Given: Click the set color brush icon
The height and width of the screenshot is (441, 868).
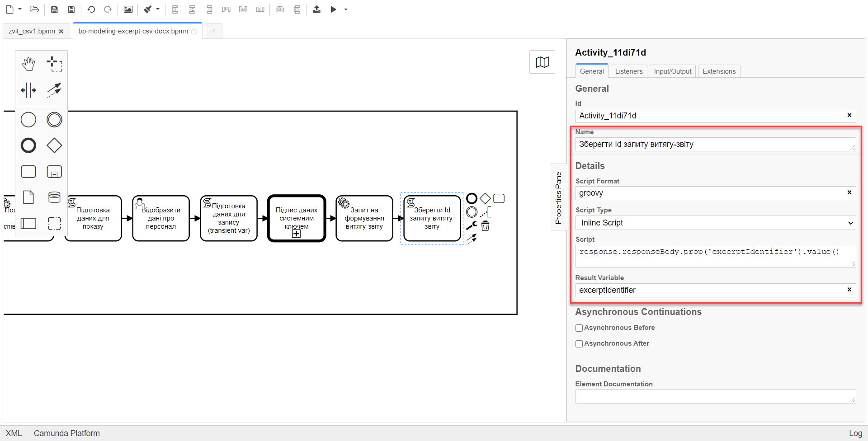Looking at the screenshot, I should click(x=148, y=9).
